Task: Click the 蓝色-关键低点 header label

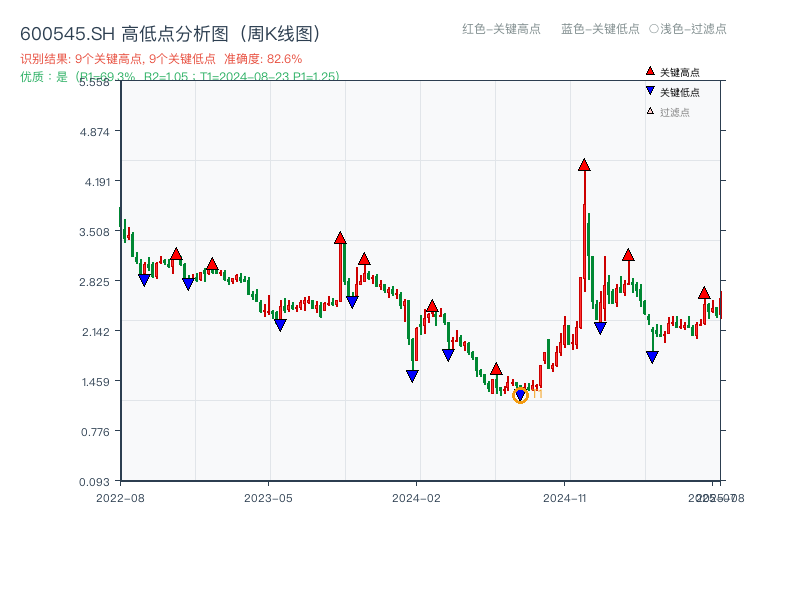Action: [600, 29]
